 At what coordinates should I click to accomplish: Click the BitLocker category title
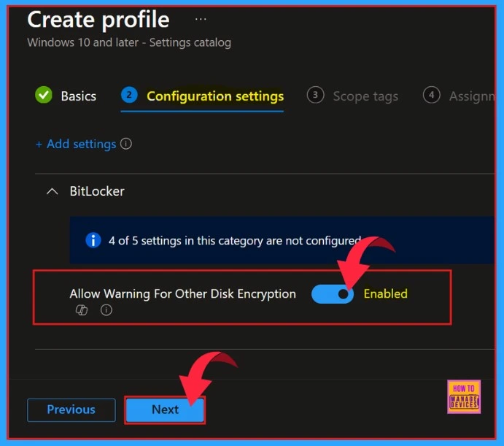click(x=97, y=191)
